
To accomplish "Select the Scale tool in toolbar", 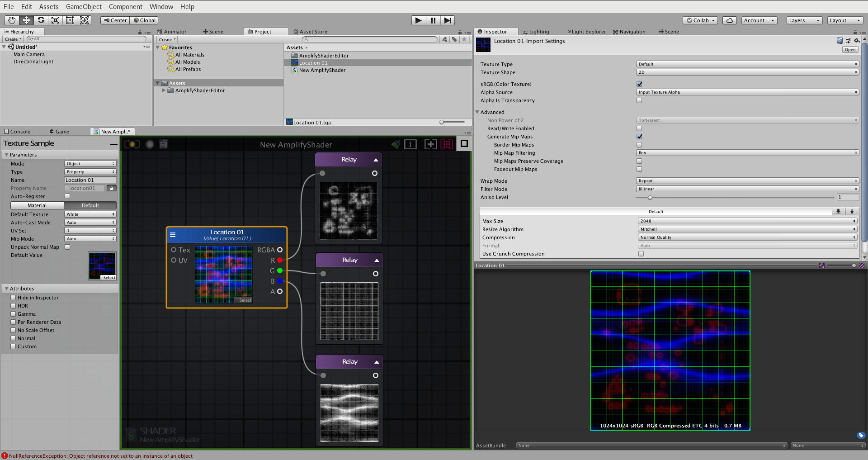I will pyautogui.click(x=55, y=20).
